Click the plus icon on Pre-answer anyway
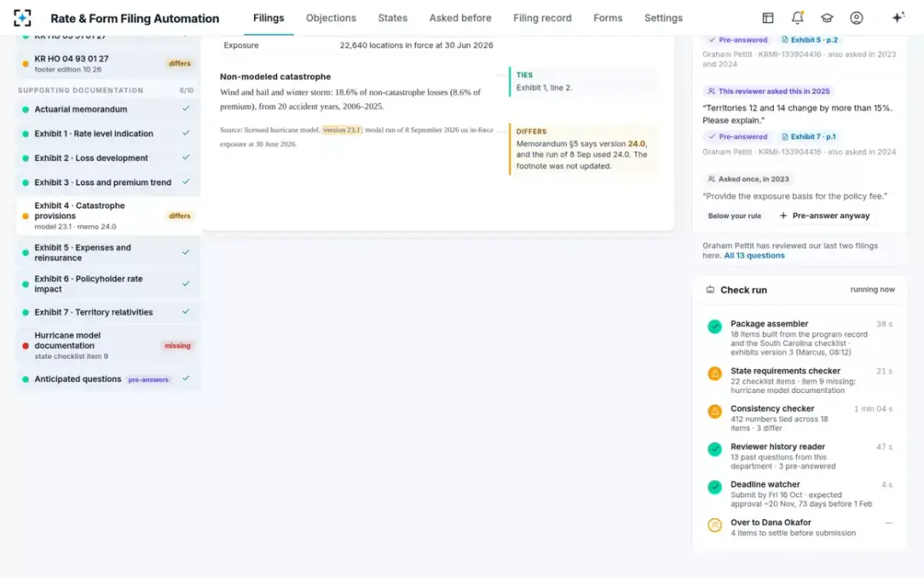This screenshot has width=924, height=578. click(783, 216)
